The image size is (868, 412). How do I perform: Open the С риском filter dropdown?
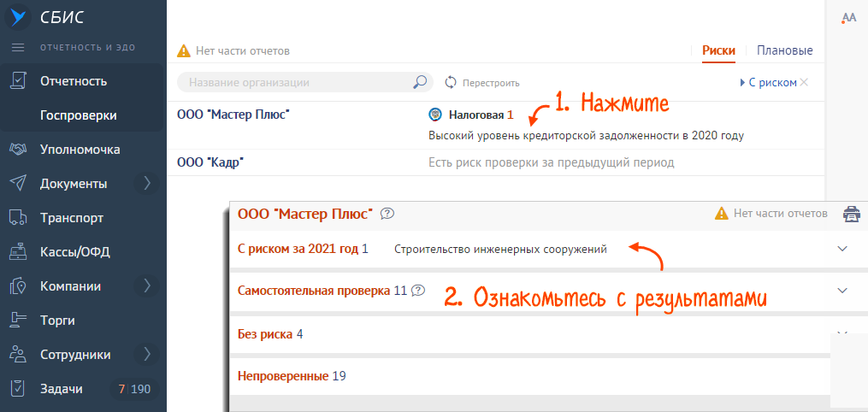coord(768,82)
